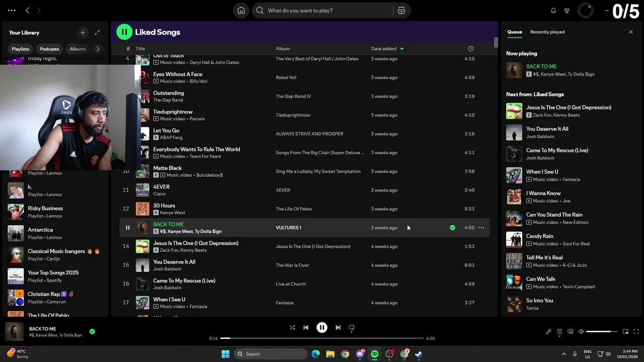Click the duration clock column header
The height and width of the screenshot is (362, 644).
(x=471, y=49)
